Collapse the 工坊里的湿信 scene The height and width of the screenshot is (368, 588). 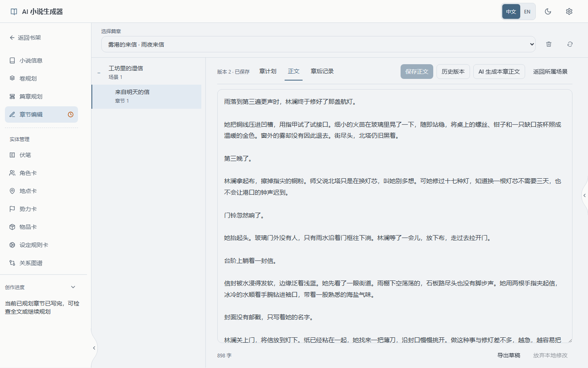99,73
